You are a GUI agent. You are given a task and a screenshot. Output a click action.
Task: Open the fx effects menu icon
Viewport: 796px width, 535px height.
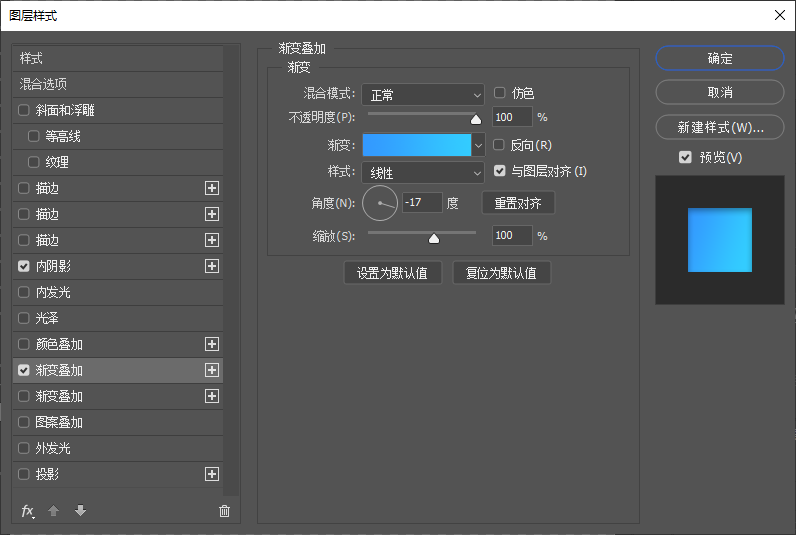(28, 511)
